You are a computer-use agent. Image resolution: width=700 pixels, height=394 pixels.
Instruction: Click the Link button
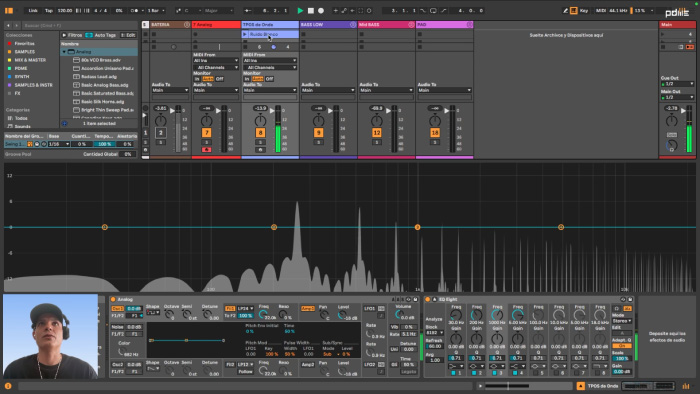[33, 10]
